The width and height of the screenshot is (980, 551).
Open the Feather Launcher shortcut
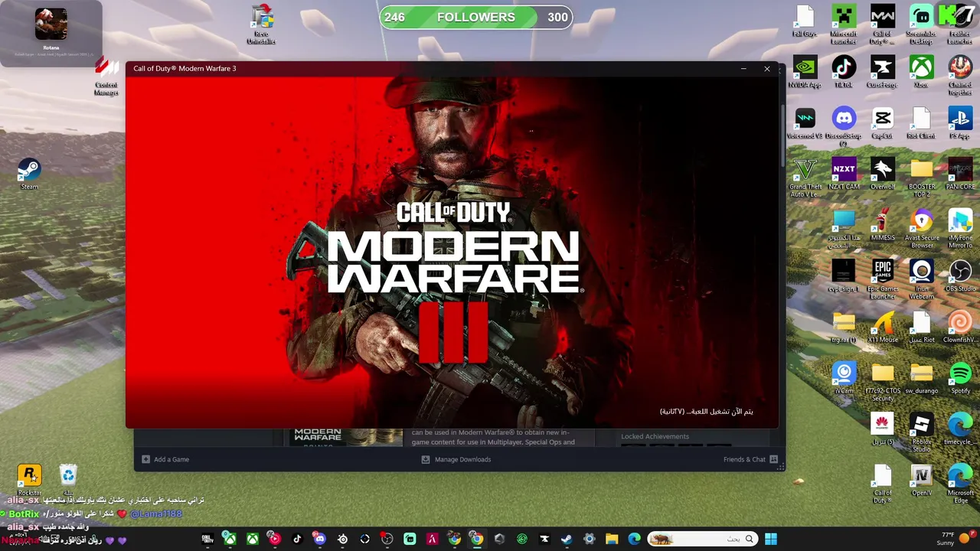(960, 25)
